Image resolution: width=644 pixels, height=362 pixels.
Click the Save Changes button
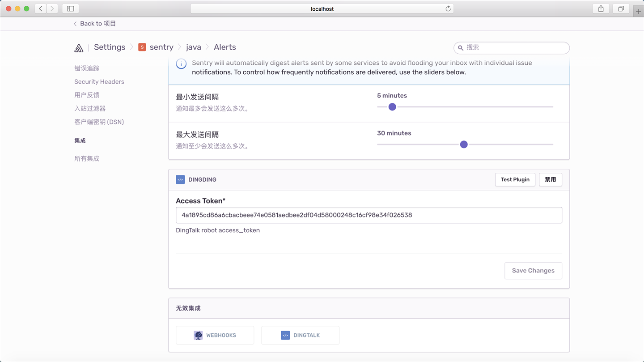[x=533, y=271]
